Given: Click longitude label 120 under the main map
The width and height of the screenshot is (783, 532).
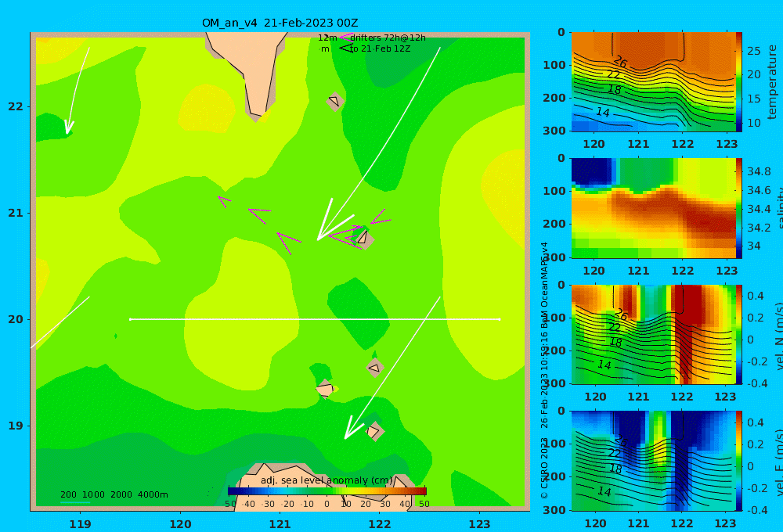Looking at the screenshot, I should pyautogui.click(x=180, y=524).
